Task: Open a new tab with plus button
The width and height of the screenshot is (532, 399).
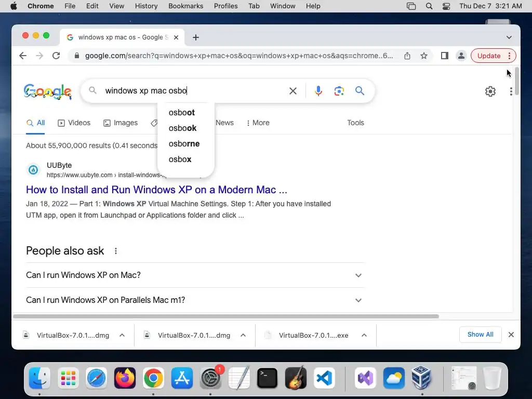Action: 195,37
